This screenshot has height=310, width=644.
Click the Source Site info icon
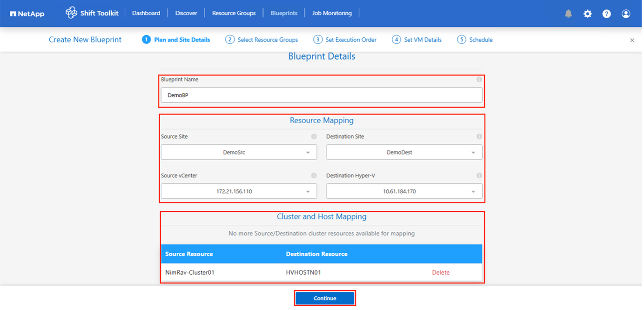pyautogui.click(x=314, y=137)
